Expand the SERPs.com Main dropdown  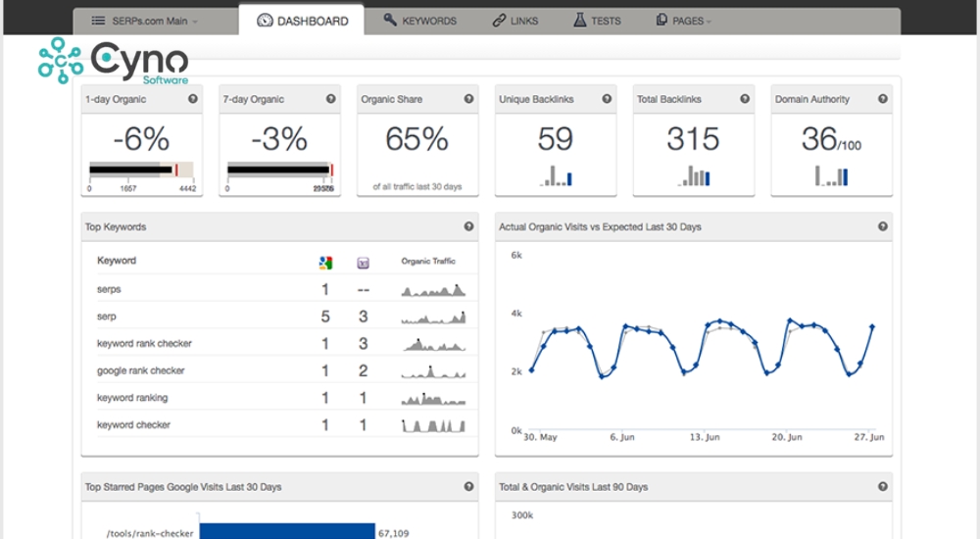[143, 21]
